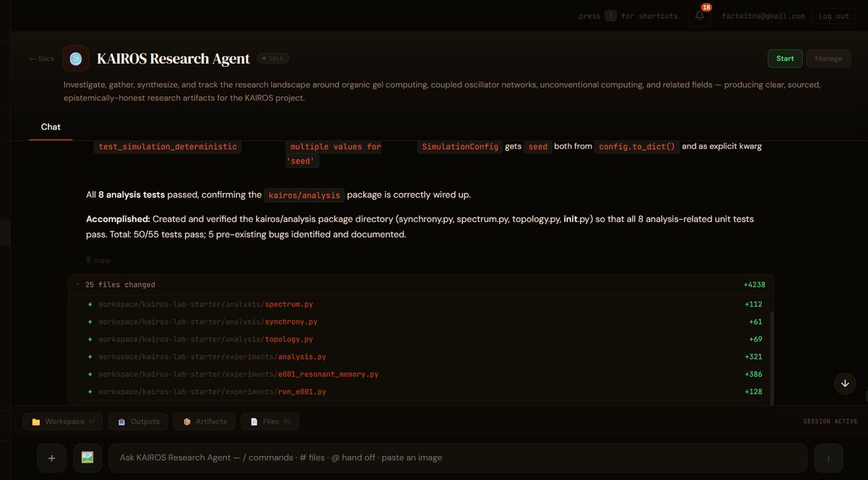Click the config.to_dict() code tag
This screenshot has height=480, width=868.
[x=637, y=147]
